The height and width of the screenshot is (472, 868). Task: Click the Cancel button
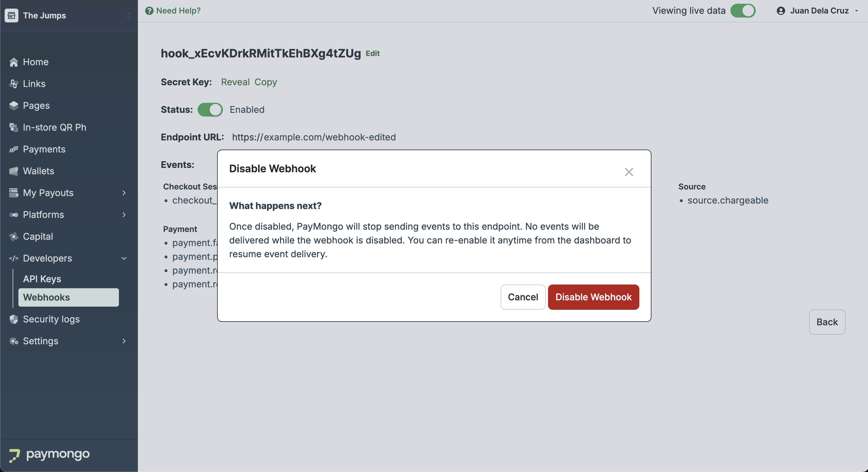[523, 297]
